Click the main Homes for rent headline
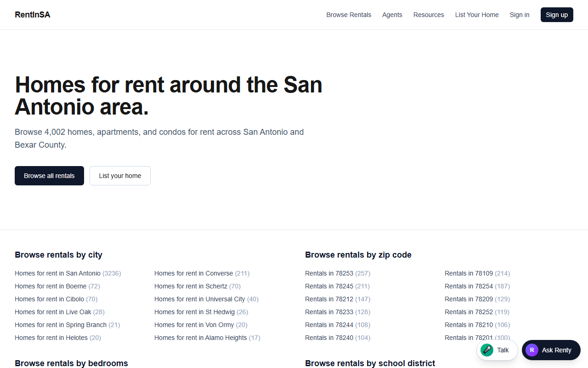This screenshot has height=368, width=588. (x=169, y=96)
